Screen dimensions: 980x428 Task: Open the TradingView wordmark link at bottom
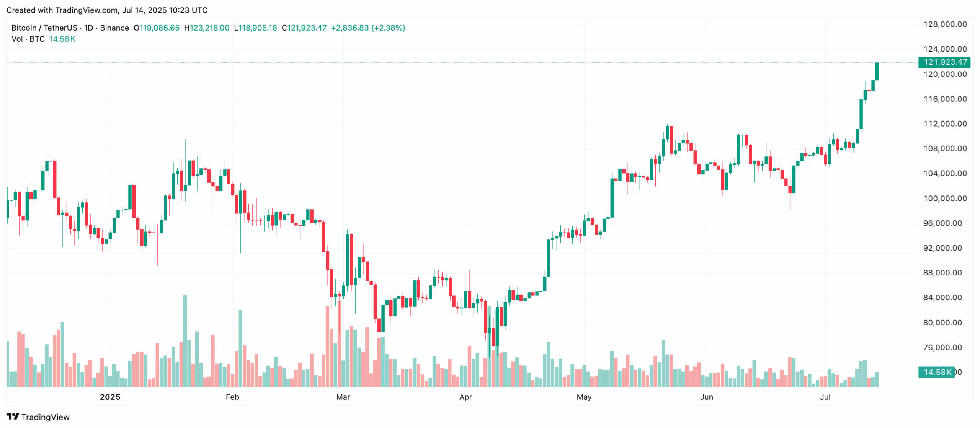45,417
